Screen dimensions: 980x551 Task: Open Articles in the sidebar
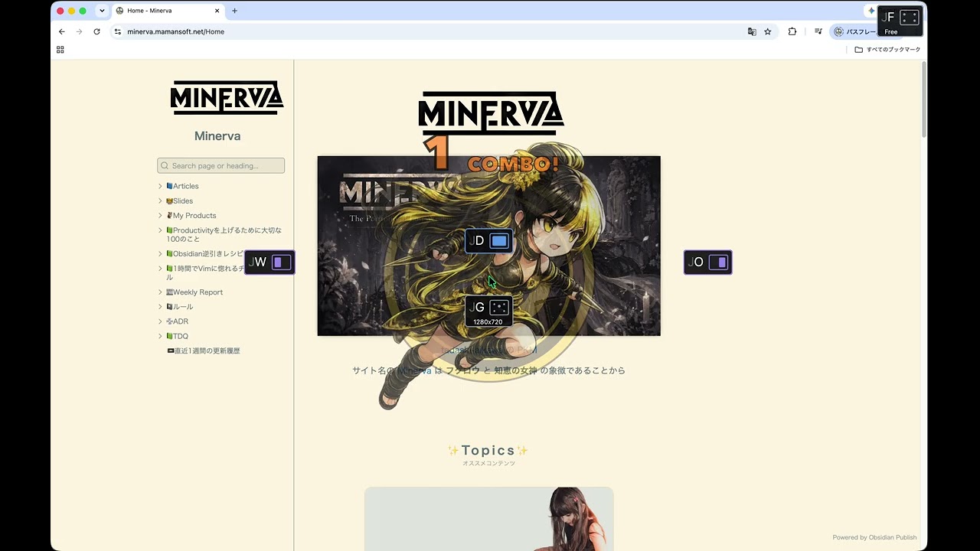182,186
